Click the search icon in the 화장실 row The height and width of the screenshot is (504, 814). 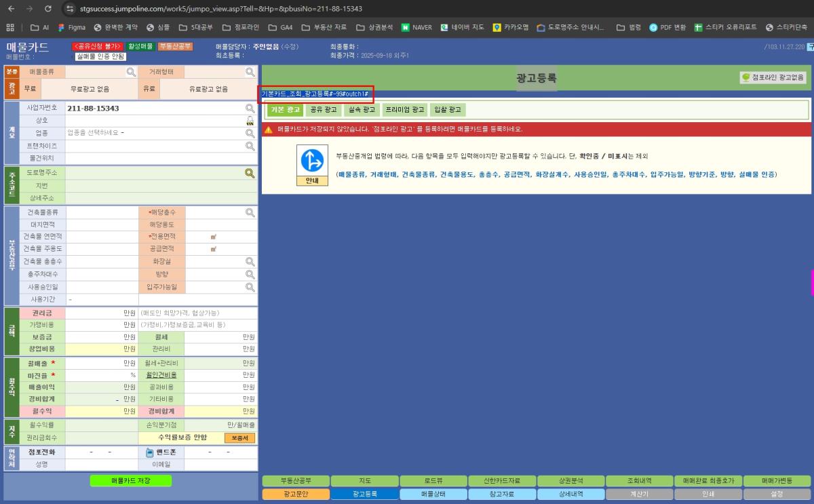pyautogui.click(x=250, y=261)
